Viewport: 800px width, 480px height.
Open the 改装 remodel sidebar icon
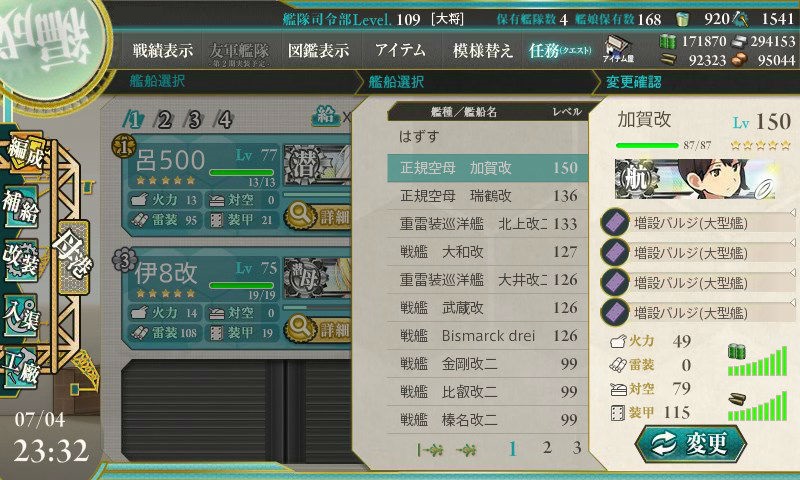[x=20, y=259]
